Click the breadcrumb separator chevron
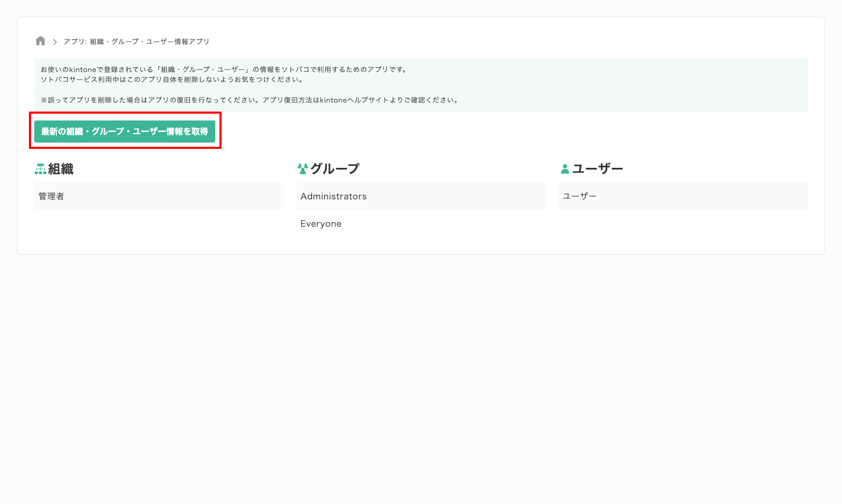The image size is (842, 504). 54,41
